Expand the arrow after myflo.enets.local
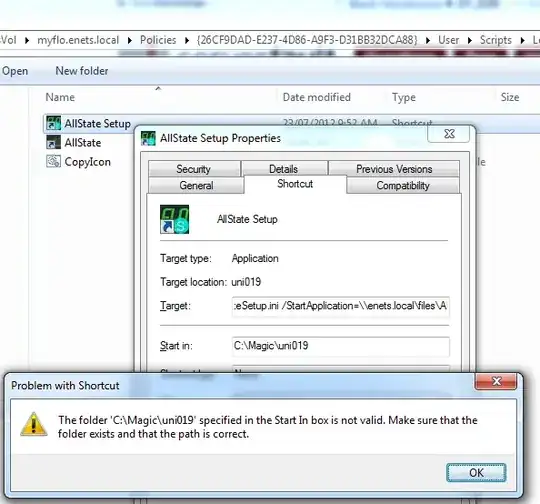The width and height of the screenshot is (540, 504). pyautogui.click(x=129, y=40)
